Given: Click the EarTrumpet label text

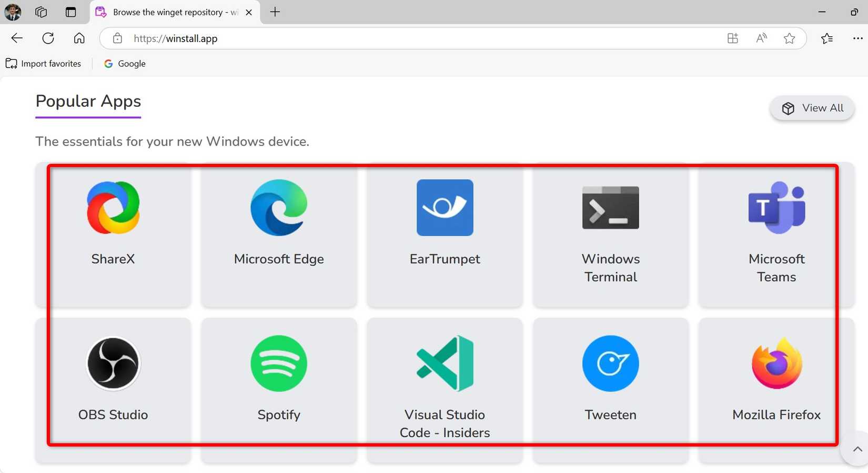Looking at the screenshot, I should 445,259.
